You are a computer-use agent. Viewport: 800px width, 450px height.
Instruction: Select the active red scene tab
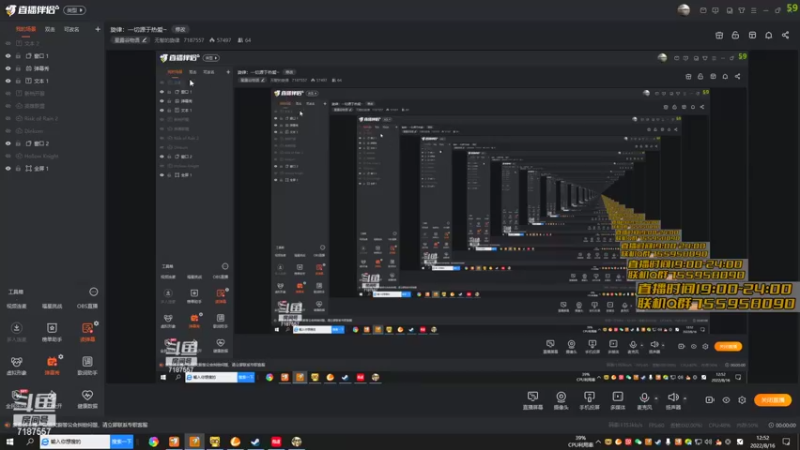click(26, 30)
